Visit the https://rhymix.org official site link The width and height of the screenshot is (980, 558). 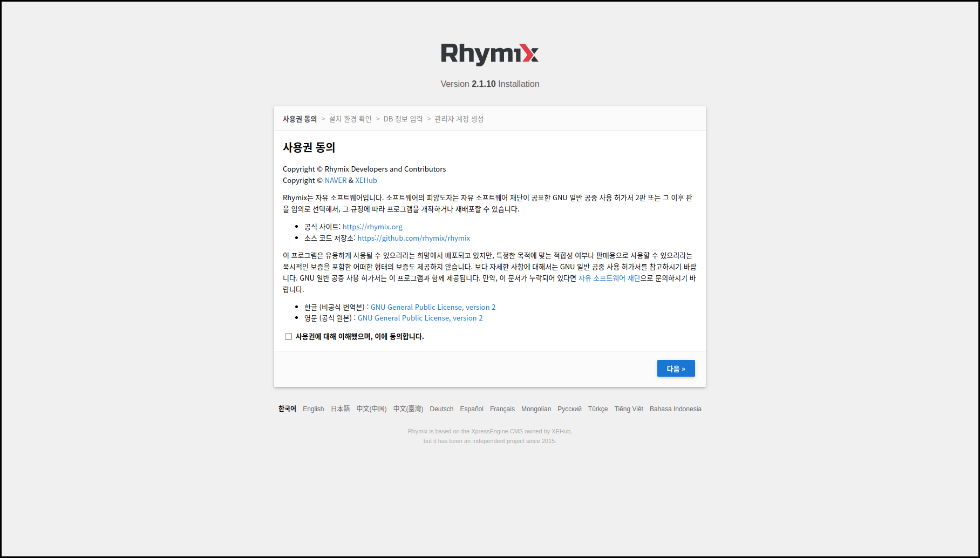click(372, 227)
